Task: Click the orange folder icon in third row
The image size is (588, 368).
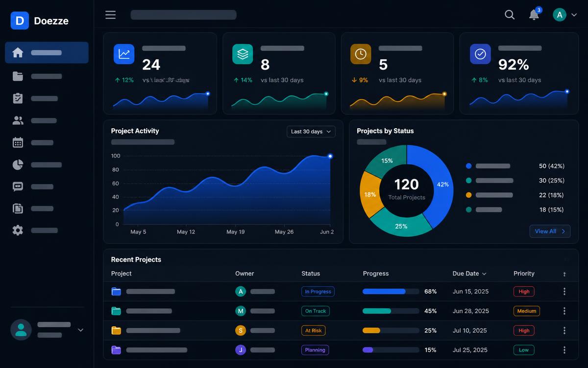Action: (x=116, y=330)
